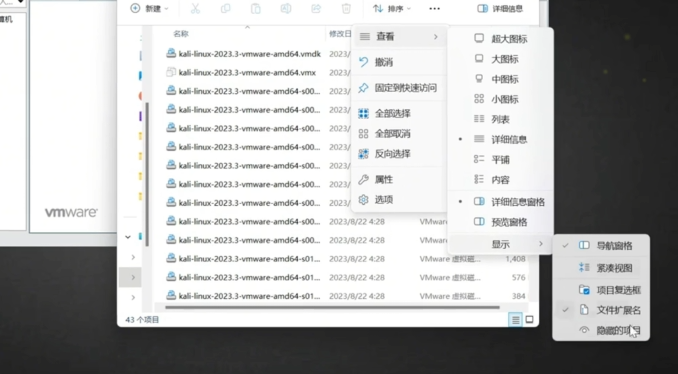Expand the highlighted navigation pane tree item
678x374 pixels.
[x=133, y=277]
